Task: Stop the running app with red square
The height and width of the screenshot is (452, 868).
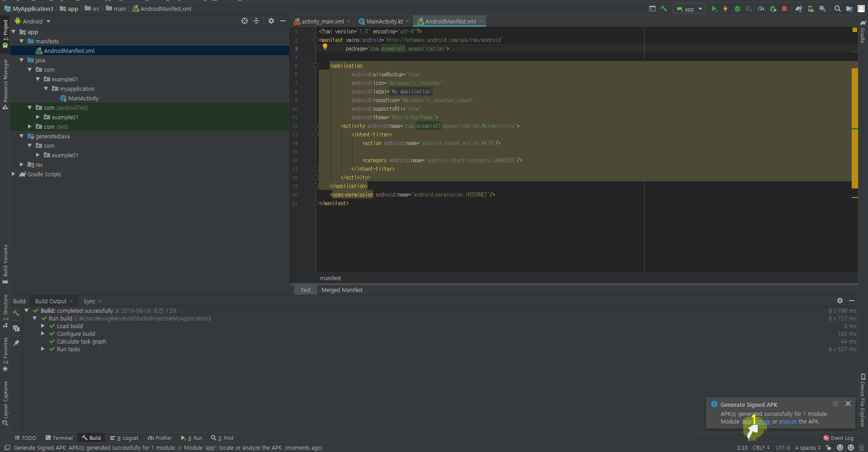Action: (x=784, y=9)
